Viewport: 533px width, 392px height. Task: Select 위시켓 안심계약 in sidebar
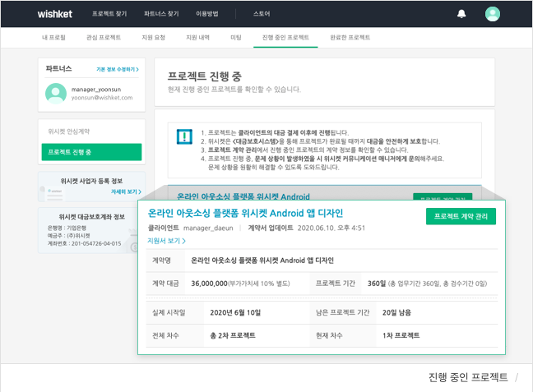coord(69,131)
